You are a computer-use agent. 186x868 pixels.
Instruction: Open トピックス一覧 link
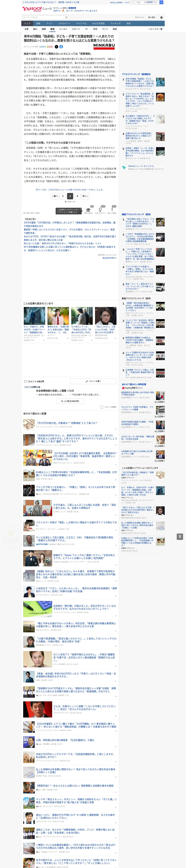pos(155,29)
